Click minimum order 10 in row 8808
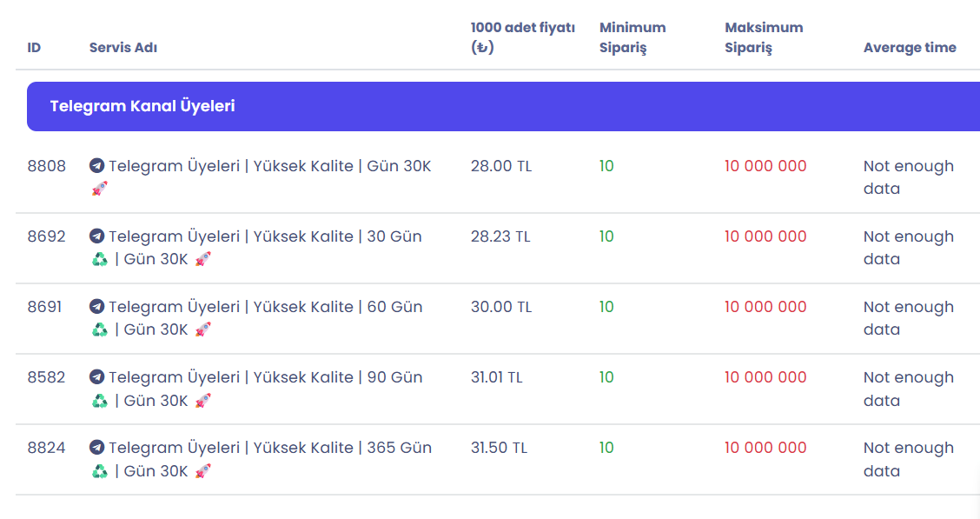The image size is (980, 519). (x=606, y=166)
